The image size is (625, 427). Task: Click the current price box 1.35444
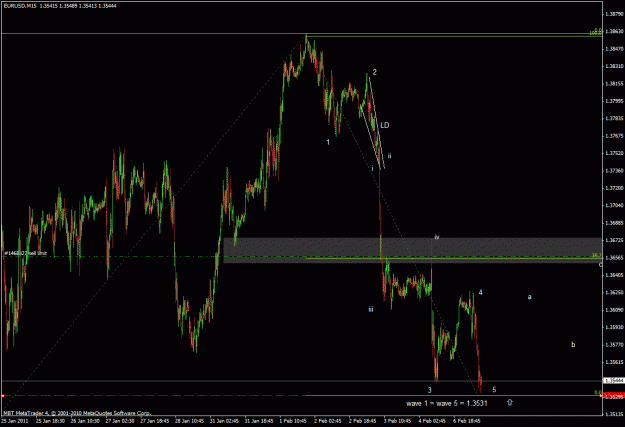pos(613,380)
